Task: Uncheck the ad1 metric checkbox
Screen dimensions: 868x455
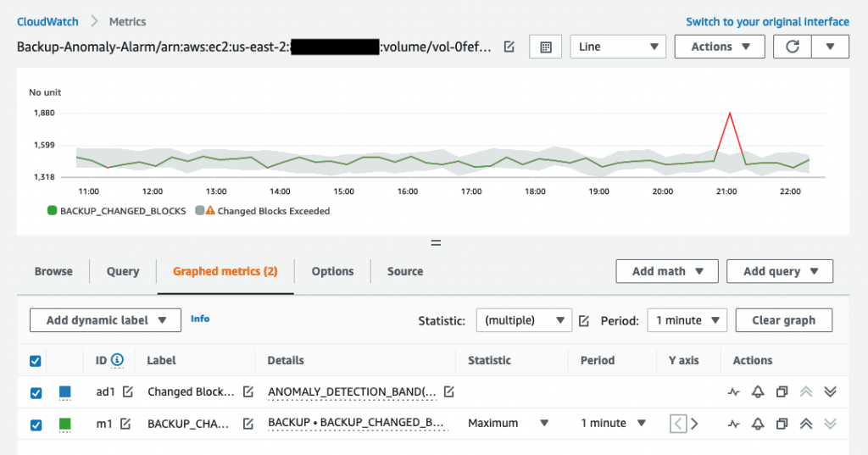Action: (36, 392)
